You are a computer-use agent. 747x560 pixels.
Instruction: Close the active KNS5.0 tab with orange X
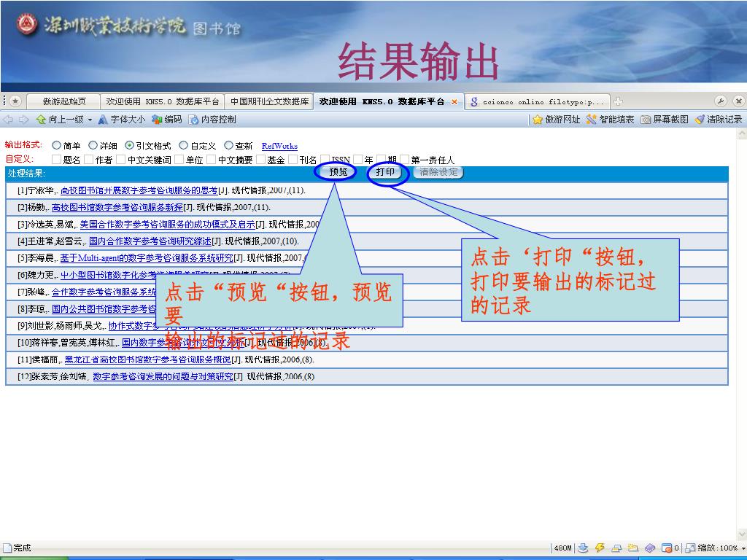[454, 102]
